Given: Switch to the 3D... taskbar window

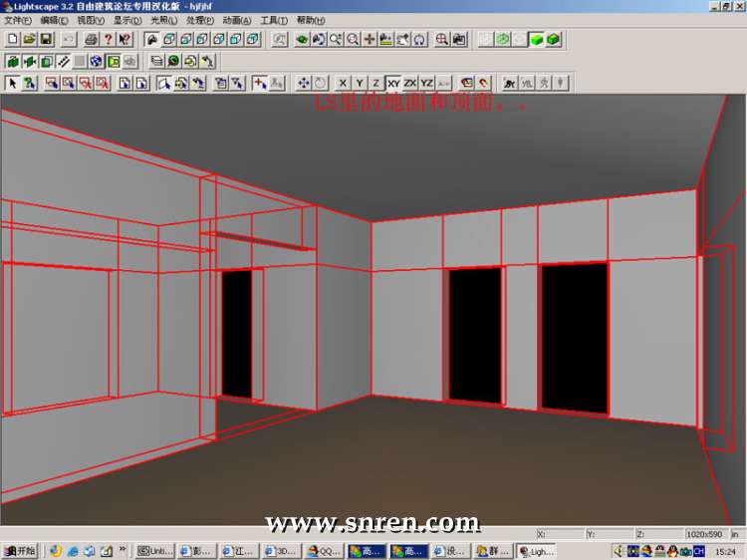Looking at the screenshot, I should coord(281,551).
